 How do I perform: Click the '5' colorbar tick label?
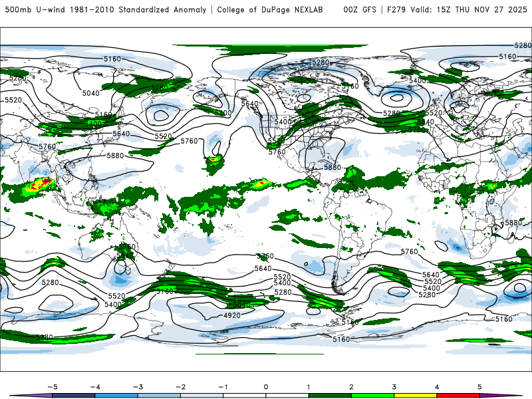(479, 387)
